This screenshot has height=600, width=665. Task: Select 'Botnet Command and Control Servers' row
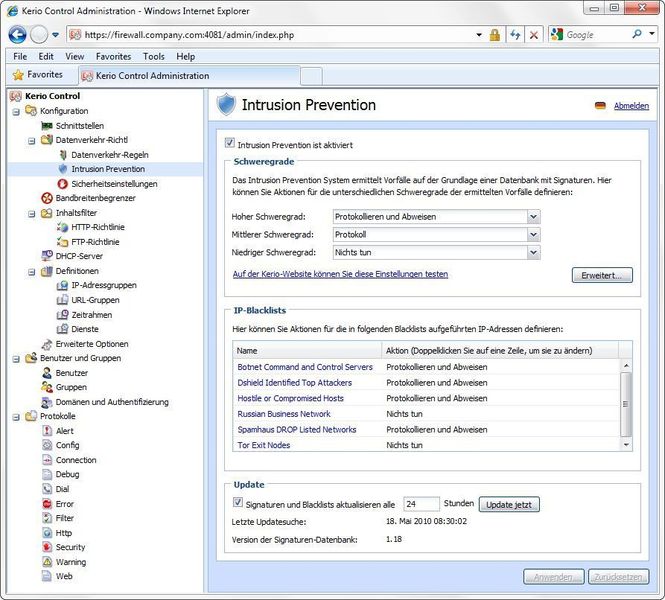(x=426, y=367)
